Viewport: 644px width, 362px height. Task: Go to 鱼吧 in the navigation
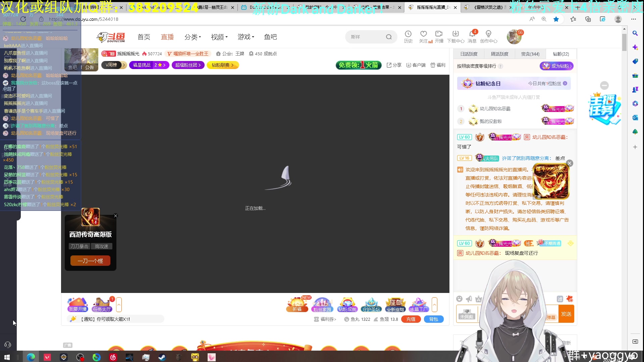270,37
